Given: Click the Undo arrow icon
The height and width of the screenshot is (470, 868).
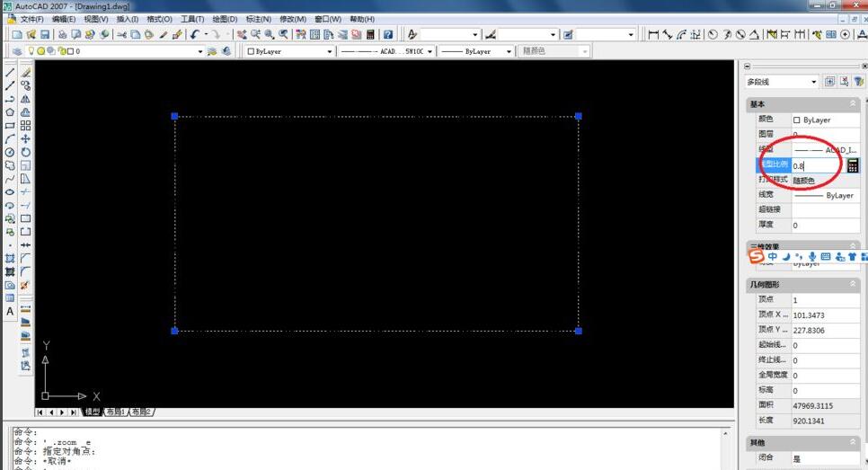Looking at the screenshot, I should [x=194, y=34].
